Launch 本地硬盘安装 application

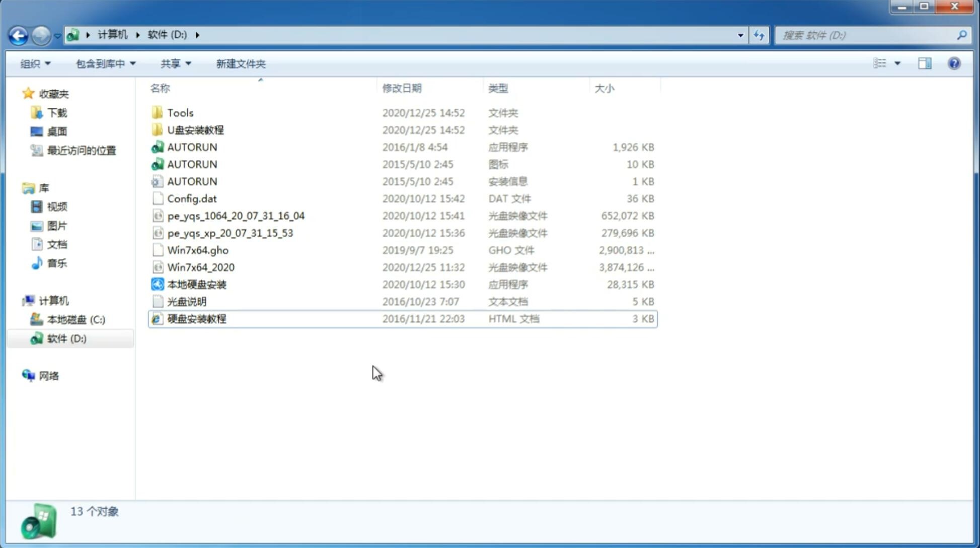pyautogui.click(x=196, y=284)
